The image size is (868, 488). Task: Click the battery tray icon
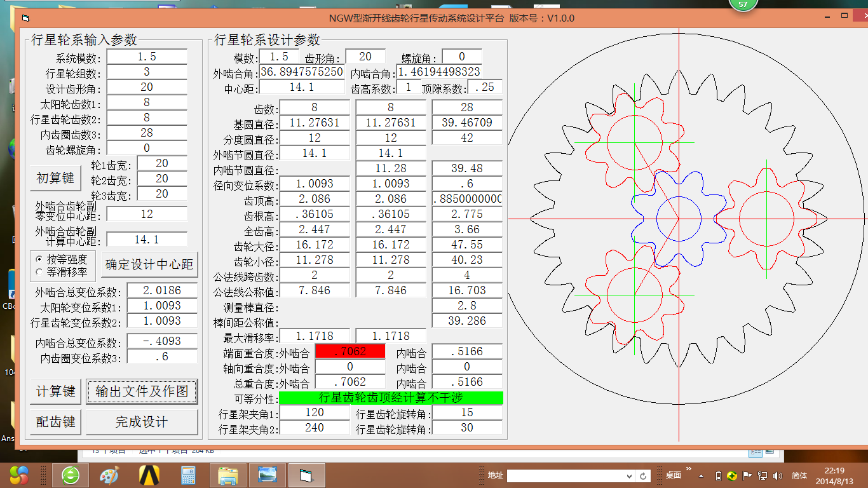tap(719, 475)
